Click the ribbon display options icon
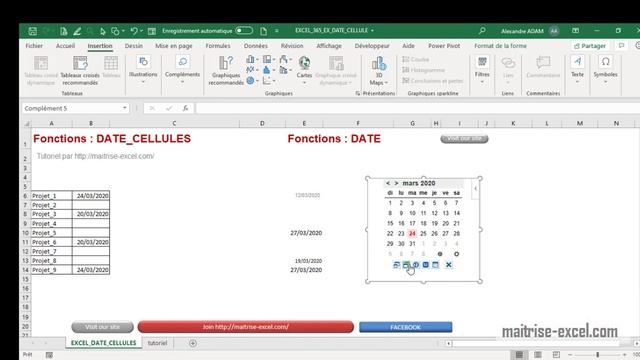This screenshot has width=640, height=360. click(576, 31)
